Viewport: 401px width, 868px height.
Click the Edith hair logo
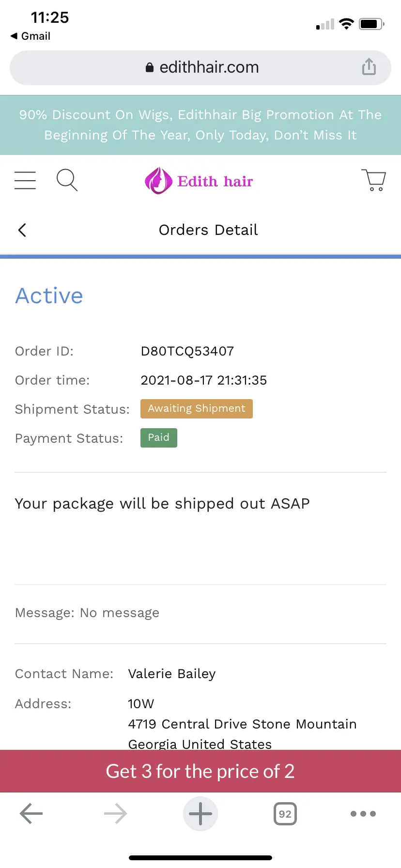[x=199, y=181]
